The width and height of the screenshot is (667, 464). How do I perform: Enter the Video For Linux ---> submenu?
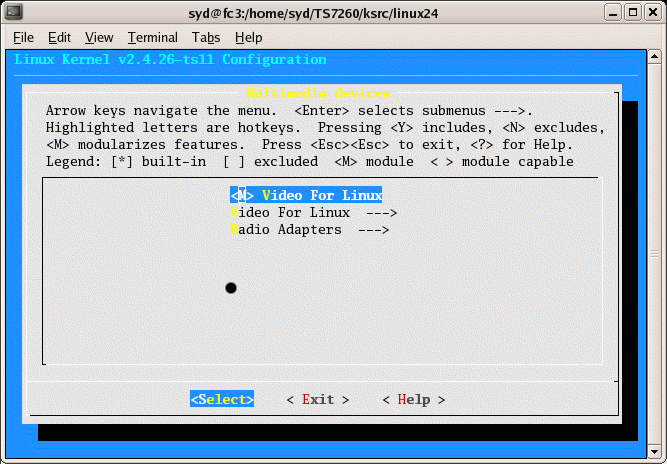click(314, 212)
